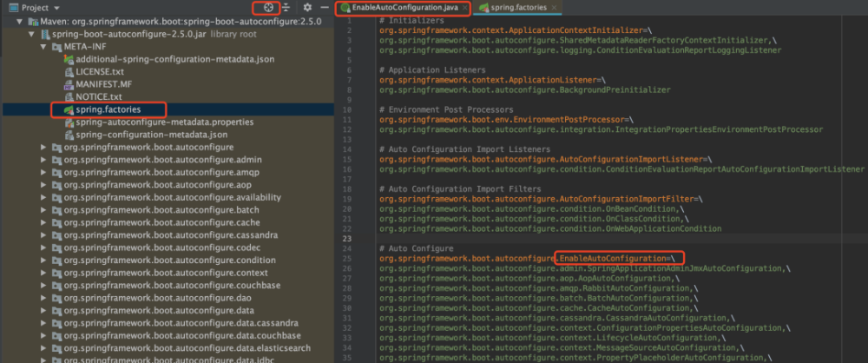Click the locate-opened-file crosshair icon
The image size is (868, 363).
268,8
